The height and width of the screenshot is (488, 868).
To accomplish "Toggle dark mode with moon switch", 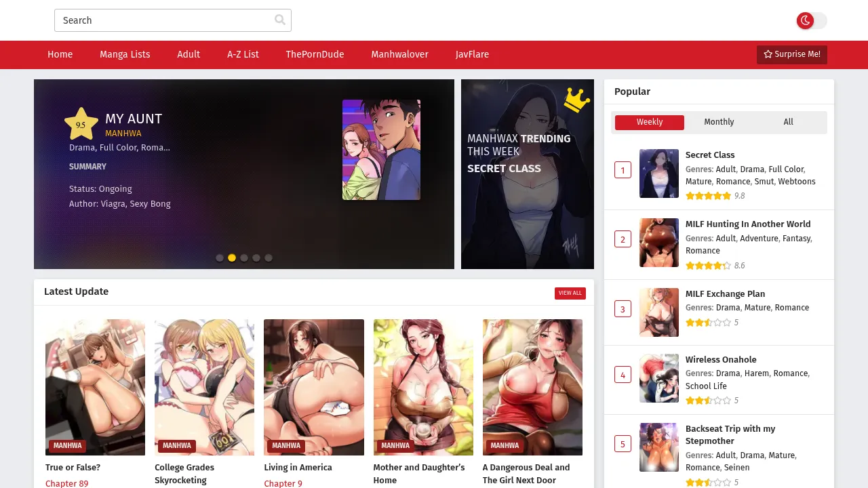I will 811,20.
